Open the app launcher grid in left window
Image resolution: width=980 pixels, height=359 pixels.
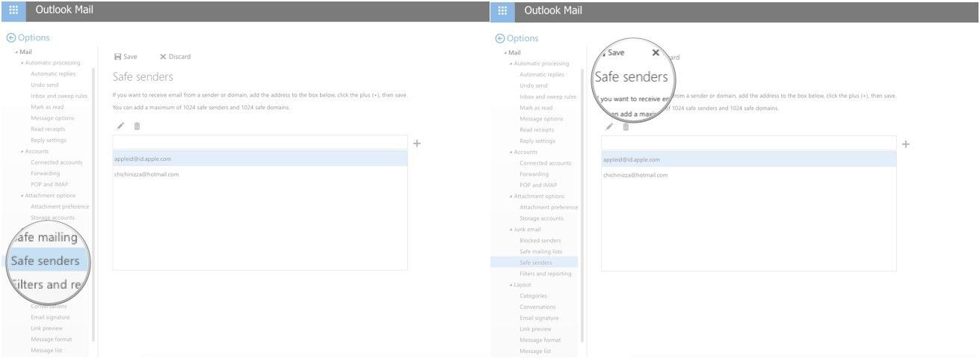[x=13, y=10]
